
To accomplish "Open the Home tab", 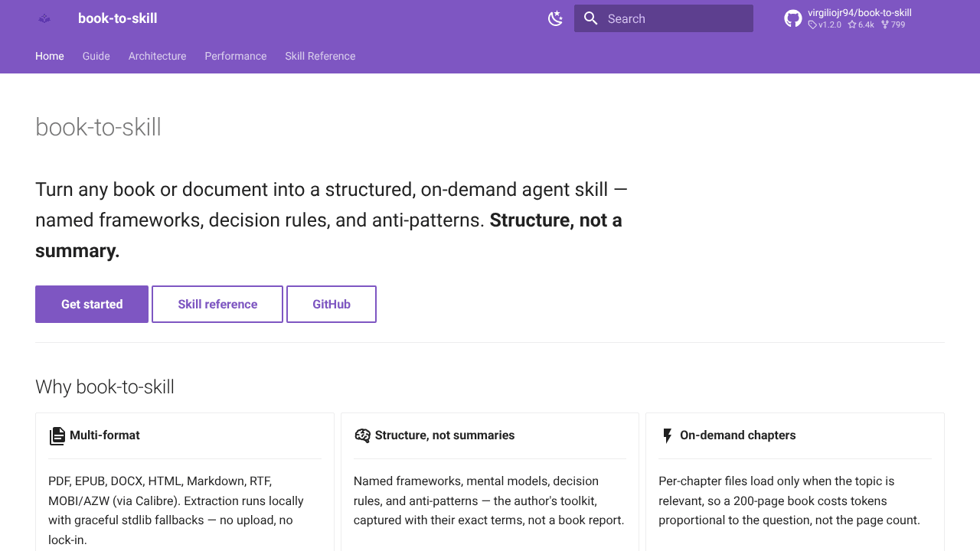I will click(x=50, y=56).
